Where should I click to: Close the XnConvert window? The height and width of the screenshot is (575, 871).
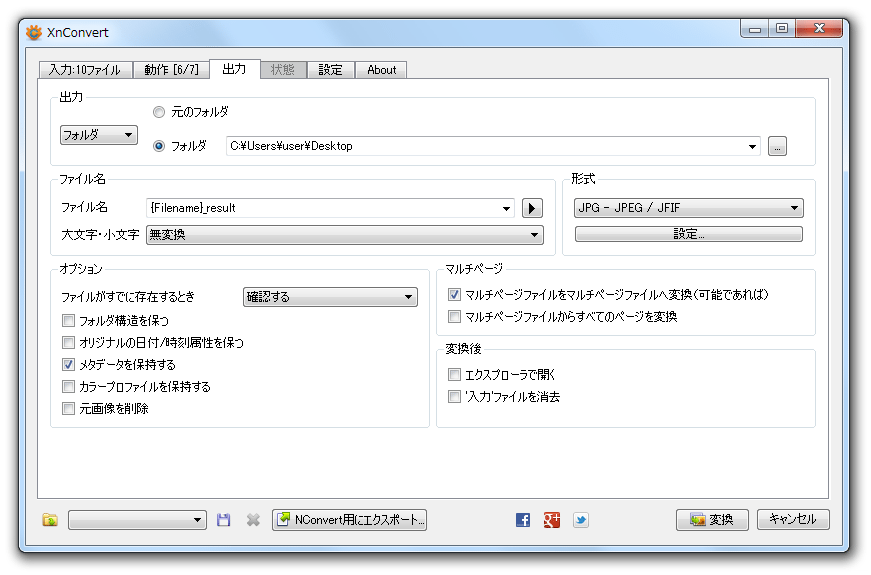pyautogui.click(x=819, y=28)
